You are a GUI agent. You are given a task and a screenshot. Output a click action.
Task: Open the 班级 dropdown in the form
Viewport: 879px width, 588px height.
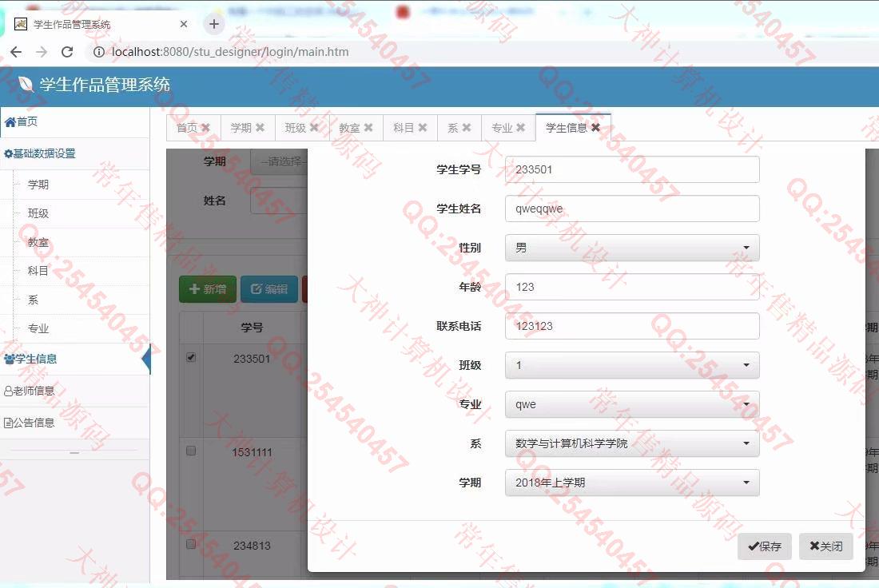632,365
